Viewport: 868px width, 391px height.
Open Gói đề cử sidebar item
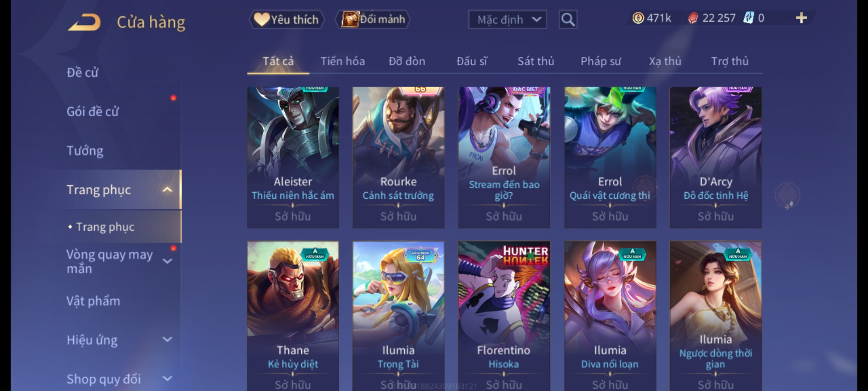click(93, 112)
